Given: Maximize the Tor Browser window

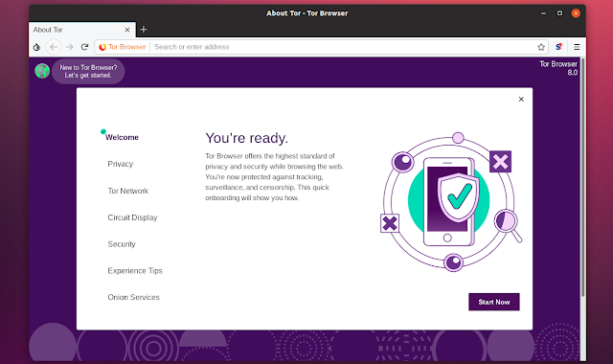Looking at the screenshot, I should point(559,13).
